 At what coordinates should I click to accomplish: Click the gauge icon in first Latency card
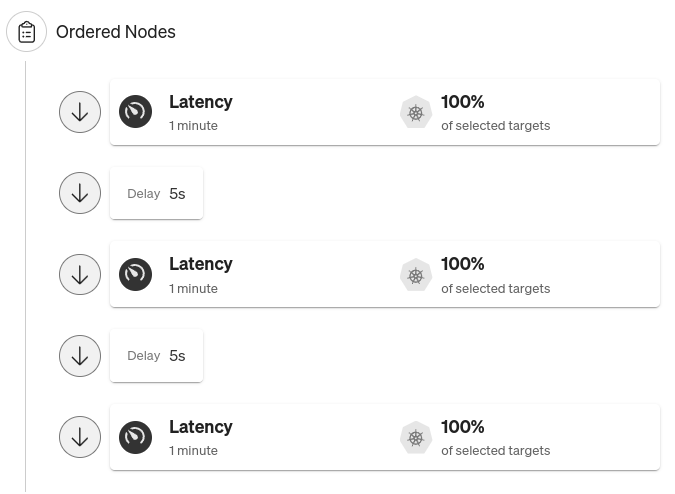(136, 112)
